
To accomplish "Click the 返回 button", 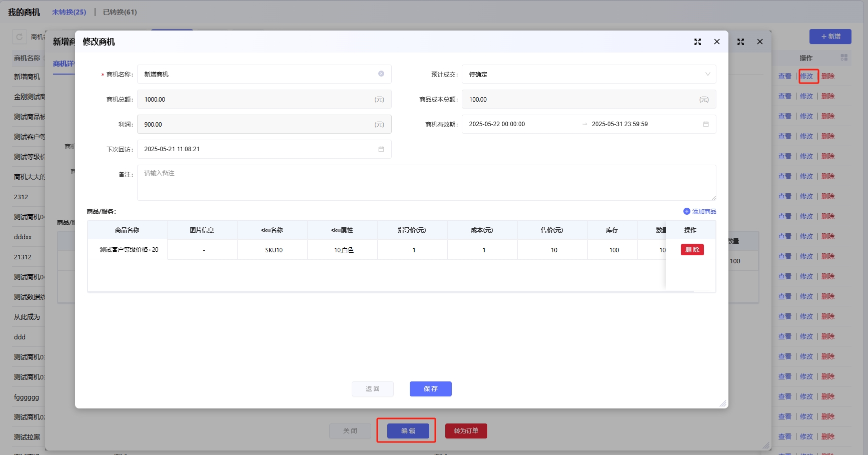I will (372, 389).
